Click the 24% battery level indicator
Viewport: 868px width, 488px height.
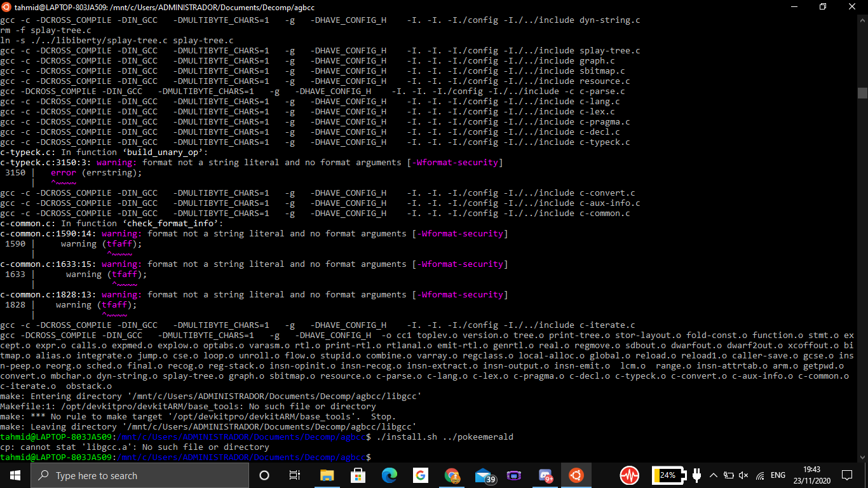point(669,475)
